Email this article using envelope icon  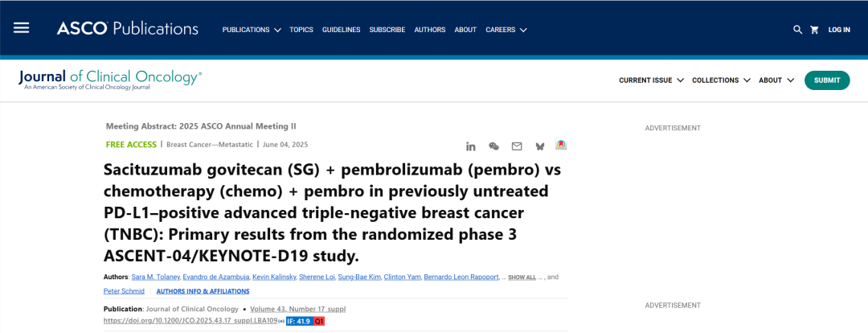pos(517,146)
